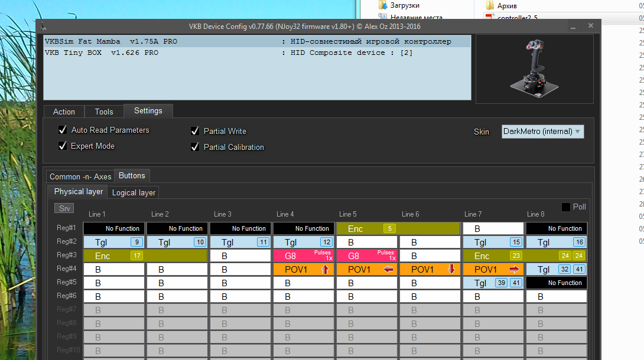This screenshot has height=360, width=644.
Task: Click the G8 Pulses cell under Line 5
Action: [x=367, y=256]
